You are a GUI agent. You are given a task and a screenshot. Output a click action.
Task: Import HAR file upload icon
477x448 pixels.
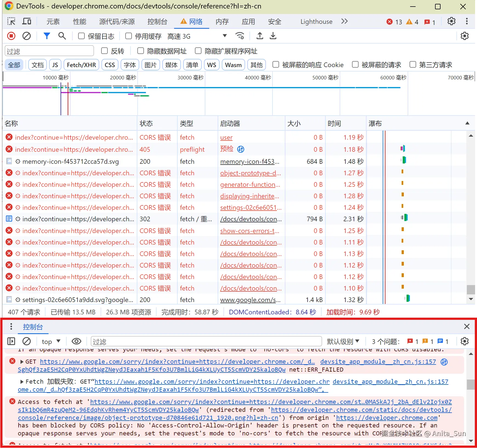(260, 36)
